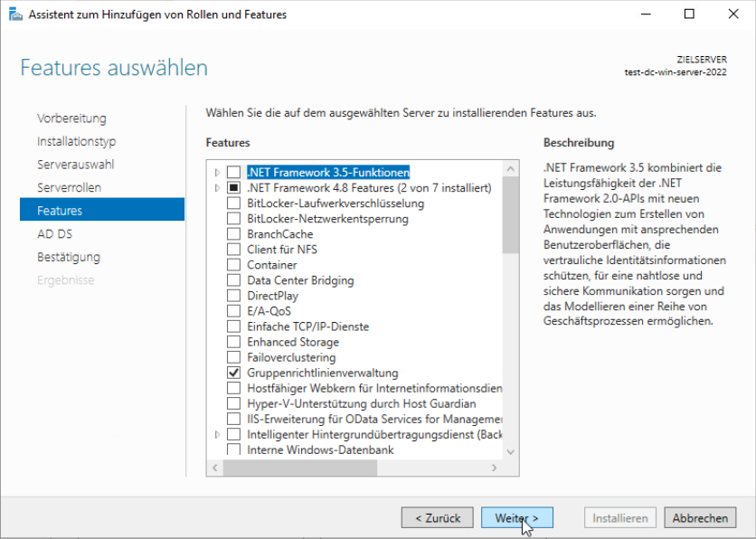The width and height of the screenshot is (756, 539).
Task: Minimize the wizard window
Action: [646, 14]
